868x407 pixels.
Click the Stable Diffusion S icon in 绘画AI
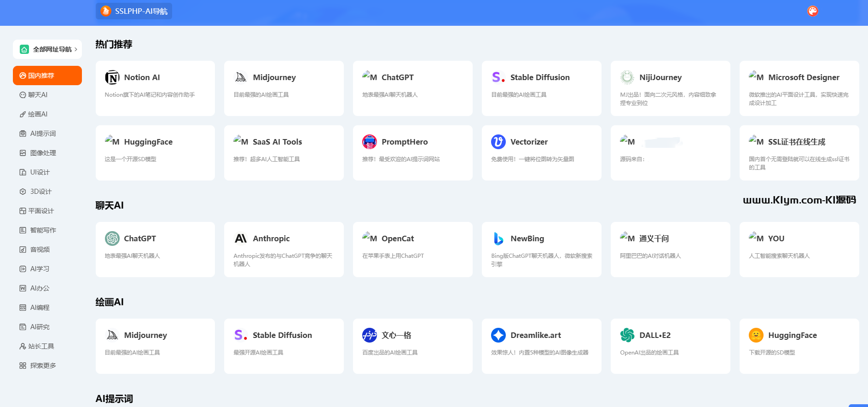241,335
